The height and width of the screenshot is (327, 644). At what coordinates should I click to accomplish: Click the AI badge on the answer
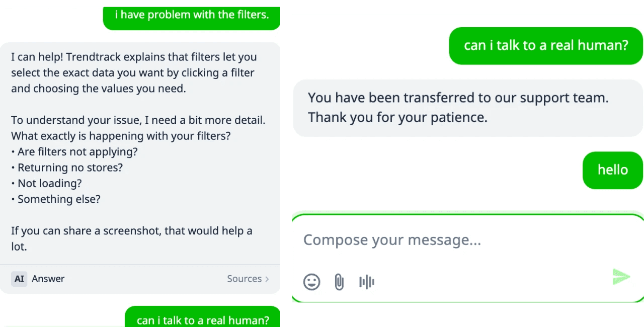[19, 279]
